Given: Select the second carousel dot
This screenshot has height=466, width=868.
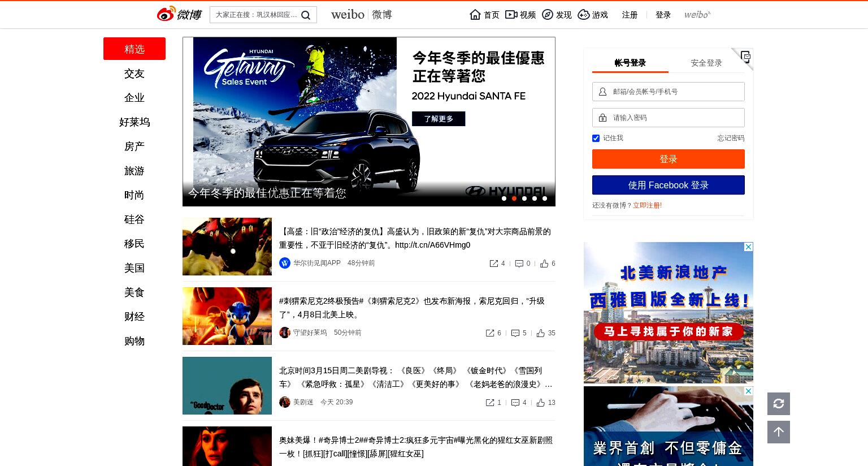Looking at the screenshot, I should pyautogui.click(x=514, y=199).
